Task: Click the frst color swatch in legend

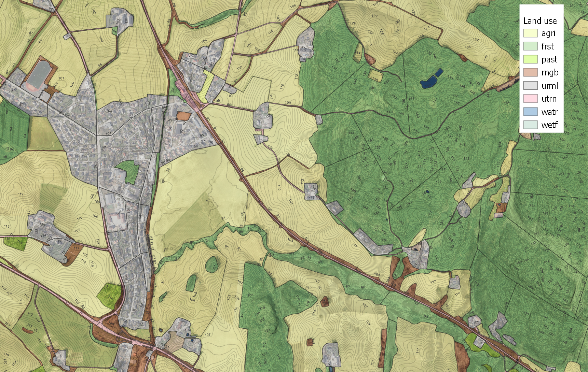Action: click(x=530, y=46)
